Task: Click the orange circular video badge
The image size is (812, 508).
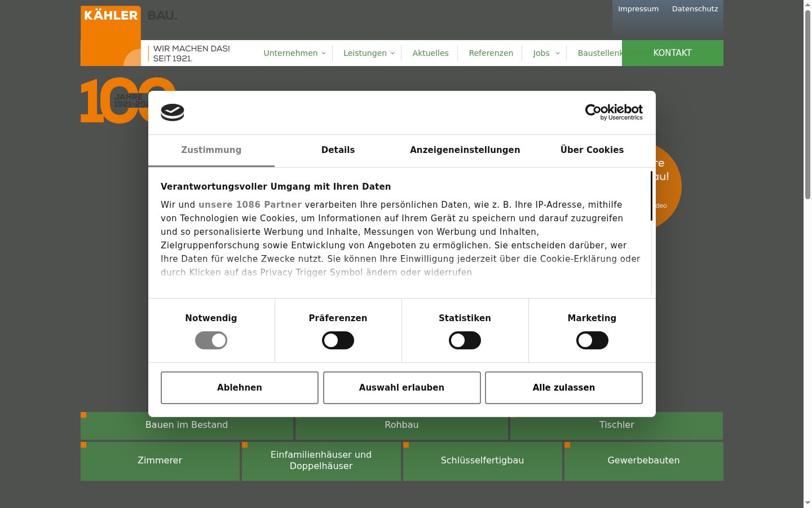Action: coord(669,186)
